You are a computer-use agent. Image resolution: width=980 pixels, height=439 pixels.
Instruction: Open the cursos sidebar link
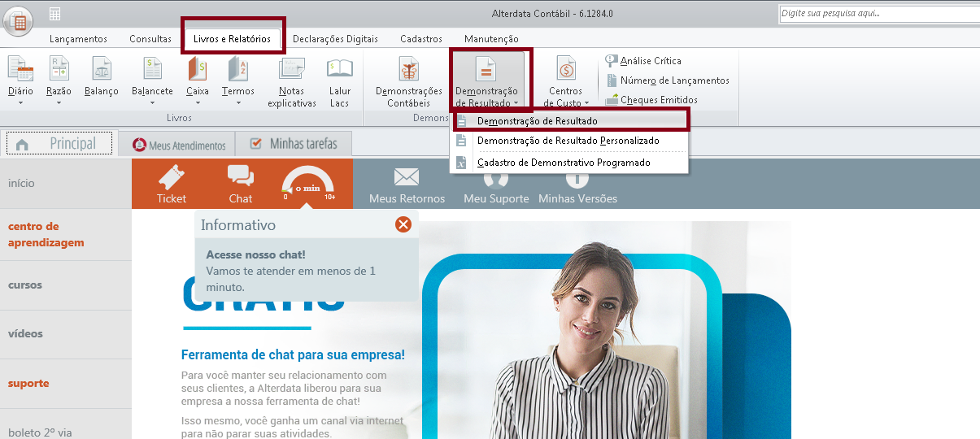coord(25,285)
